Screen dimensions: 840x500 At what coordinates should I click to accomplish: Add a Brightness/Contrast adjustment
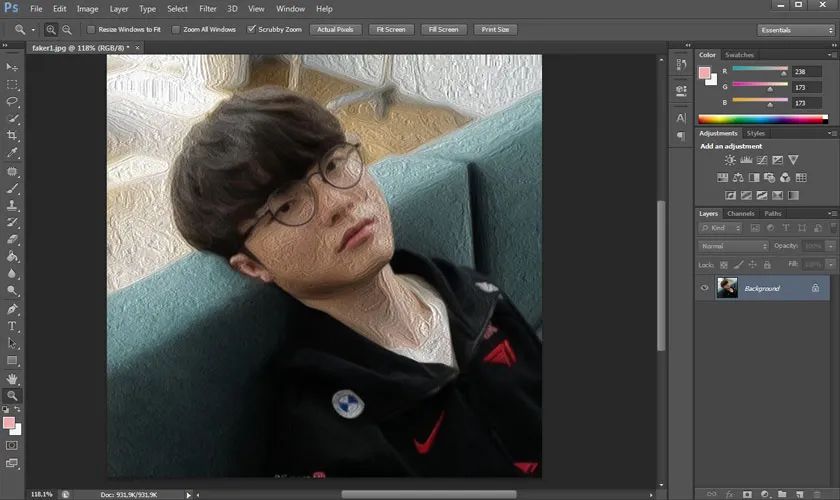(x=730, y=160)
